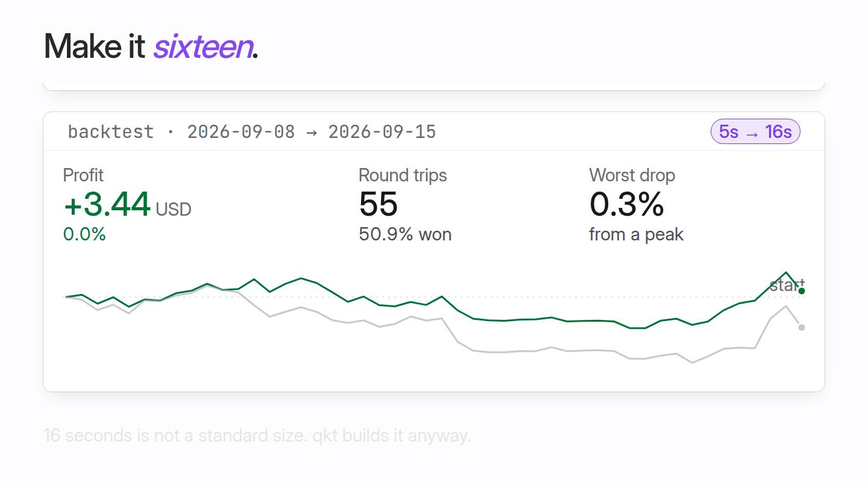Click the USD currency unit
The image size is (868, 488).
coord(174,210)
